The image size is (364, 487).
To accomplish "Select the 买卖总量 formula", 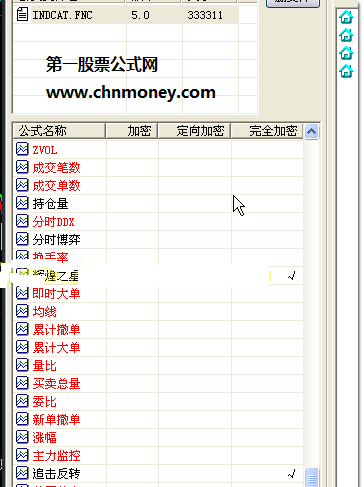I will (x=56, y=384).
